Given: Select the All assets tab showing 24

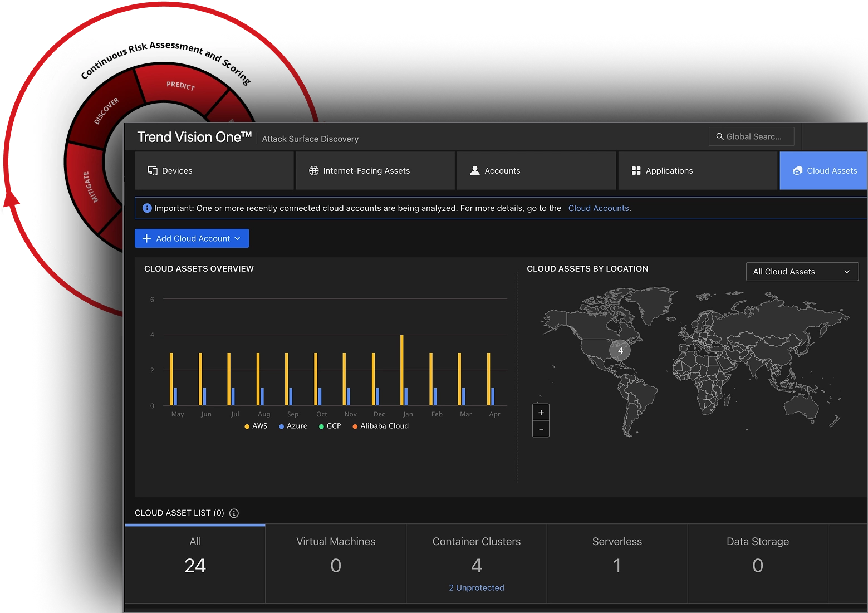Looking at the screenshot, I should pos(195,564).
